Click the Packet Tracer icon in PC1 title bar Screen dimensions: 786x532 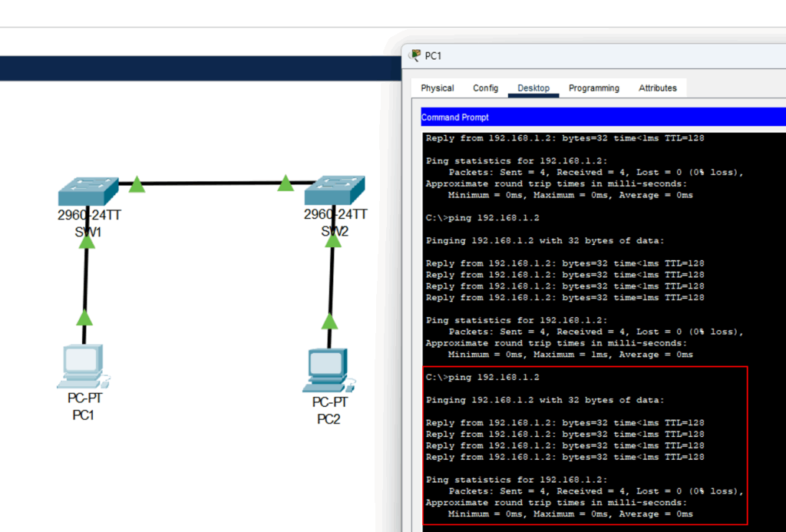(x=415, y=56)
